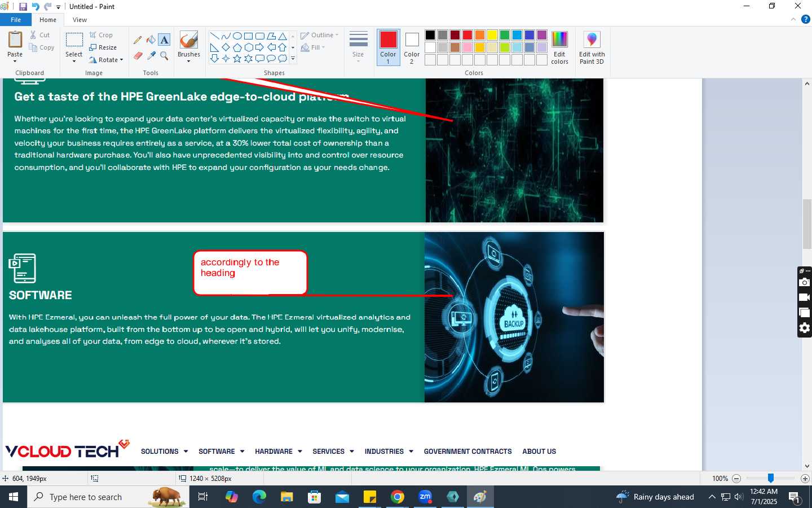Select the Color 1 button
Screen dimensions: 812x508
(x=388, y=47)
